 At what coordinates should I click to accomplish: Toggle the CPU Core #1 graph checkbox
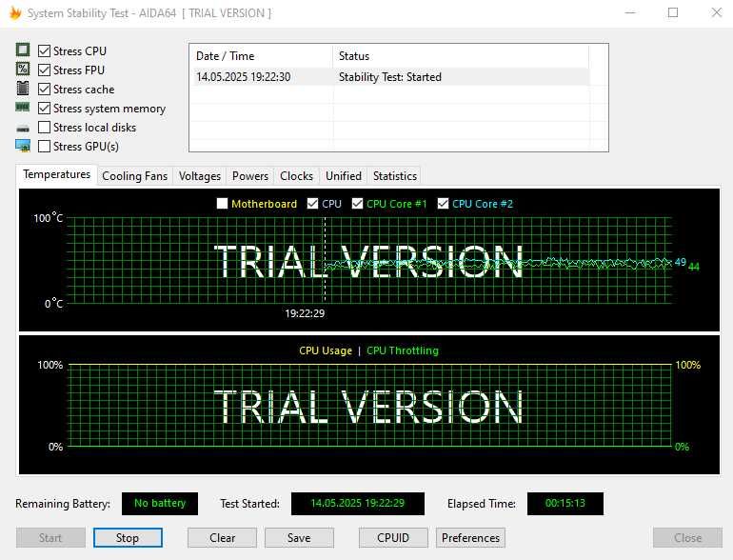(358, 204)
